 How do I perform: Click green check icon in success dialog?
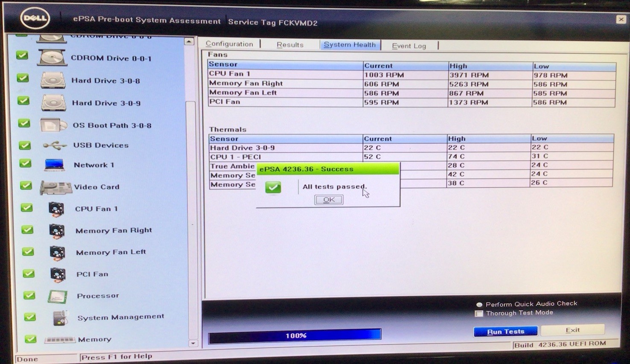point(273,187)
